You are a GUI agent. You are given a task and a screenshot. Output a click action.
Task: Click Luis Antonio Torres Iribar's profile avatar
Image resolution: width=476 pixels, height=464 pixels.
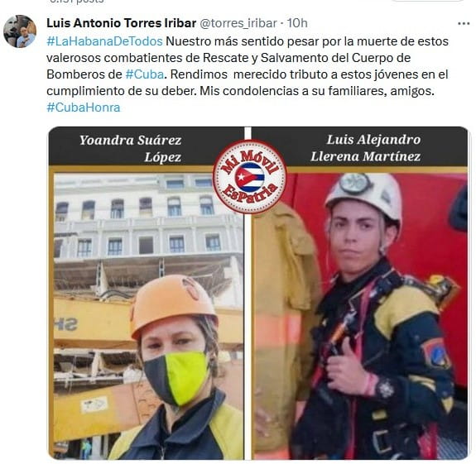tap(20, 31)
